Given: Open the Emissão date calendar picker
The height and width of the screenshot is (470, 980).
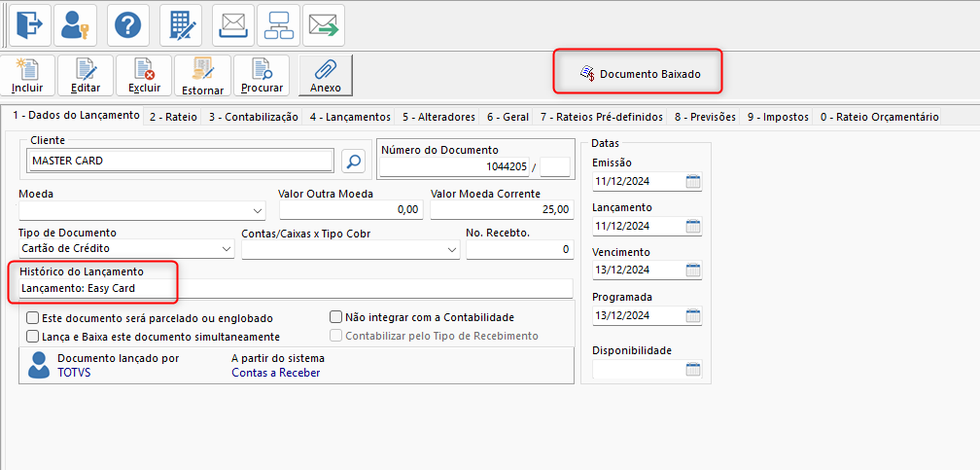Looking at the screenshot, I should [693, 181].
